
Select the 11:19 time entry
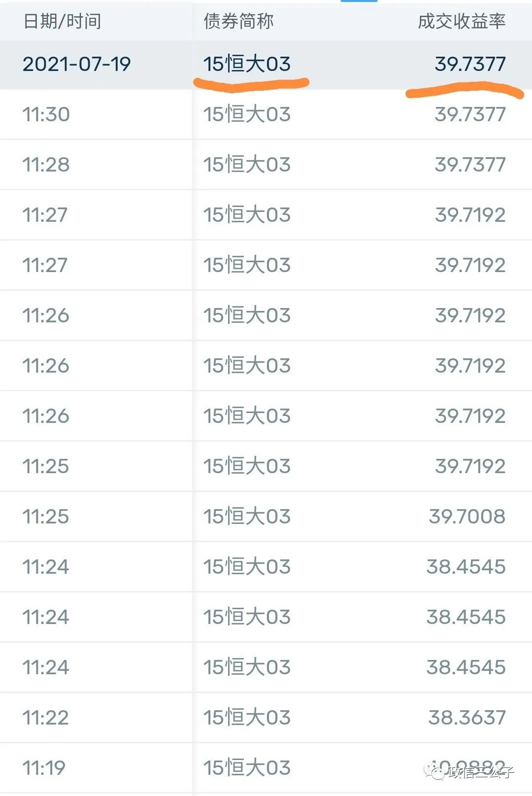pos(44,768)
